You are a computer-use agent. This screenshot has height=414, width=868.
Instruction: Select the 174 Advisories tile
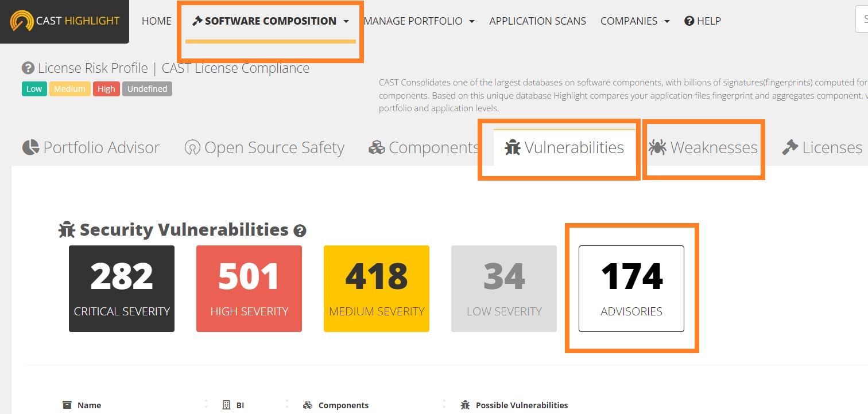coord(631,288)
